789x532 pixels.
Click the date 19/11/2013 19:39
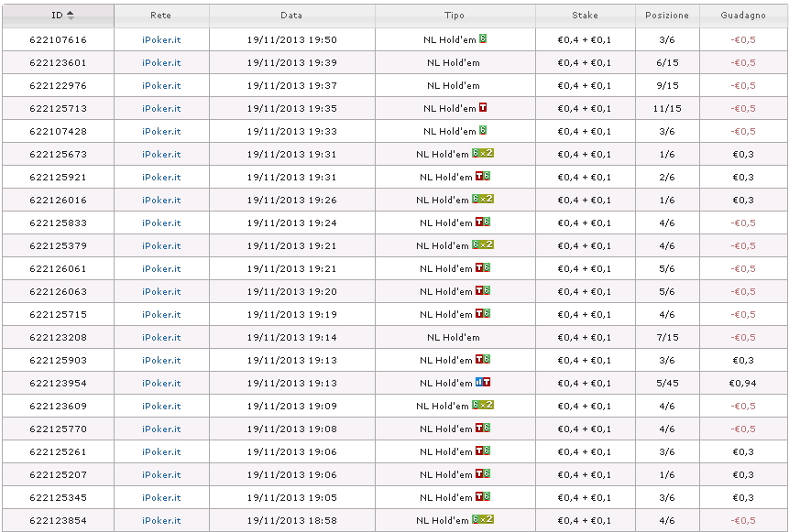pyautogui.click(x=291, y=63)
